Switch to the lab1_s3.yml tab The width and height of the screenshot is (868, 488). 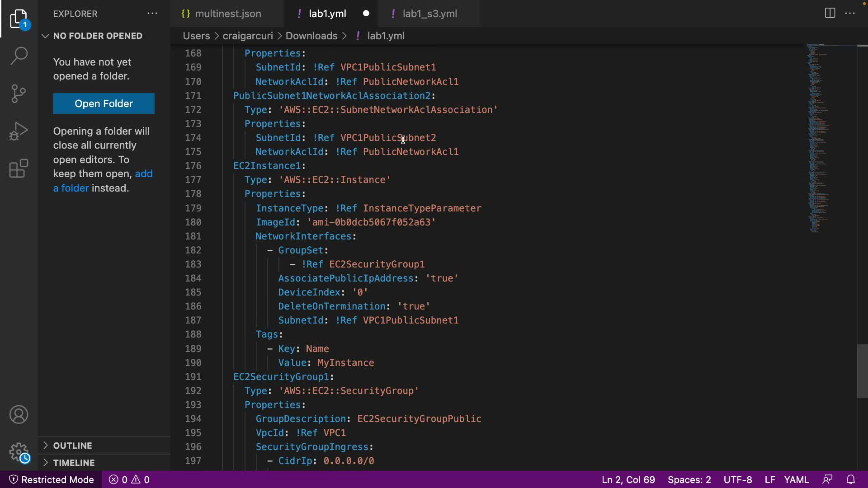coord(429,14)
